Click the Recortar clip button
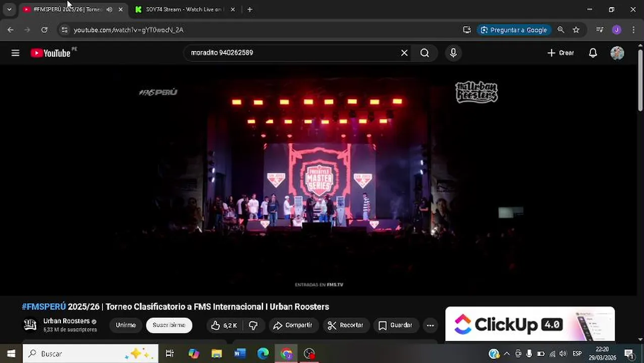 pyautogui.click(x=346, y=325)
